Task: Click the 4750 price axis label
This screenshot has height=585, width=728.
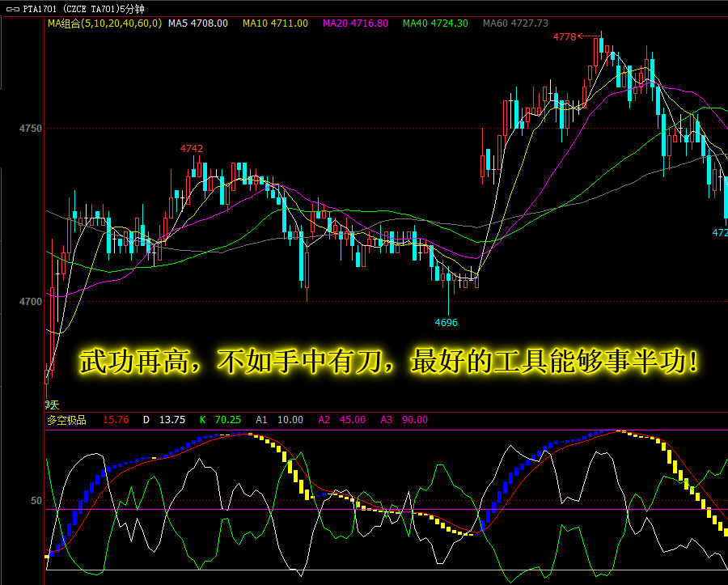Action: (30, 129)
